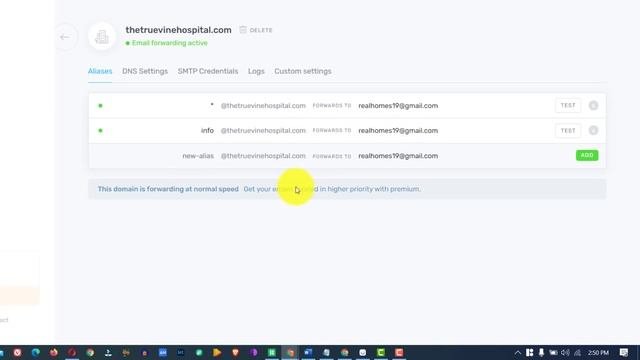Click the taskbar clock showing 2:50 PM
The image size is (640, 360).
[598, 353]
